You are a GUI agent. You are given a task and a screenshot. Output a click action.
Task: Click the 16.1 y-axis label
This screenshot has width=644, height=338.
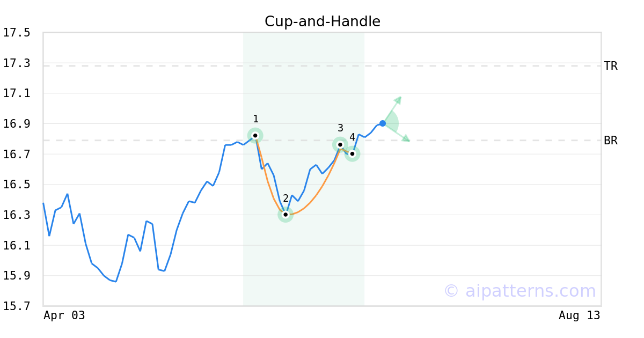[17, 246]
